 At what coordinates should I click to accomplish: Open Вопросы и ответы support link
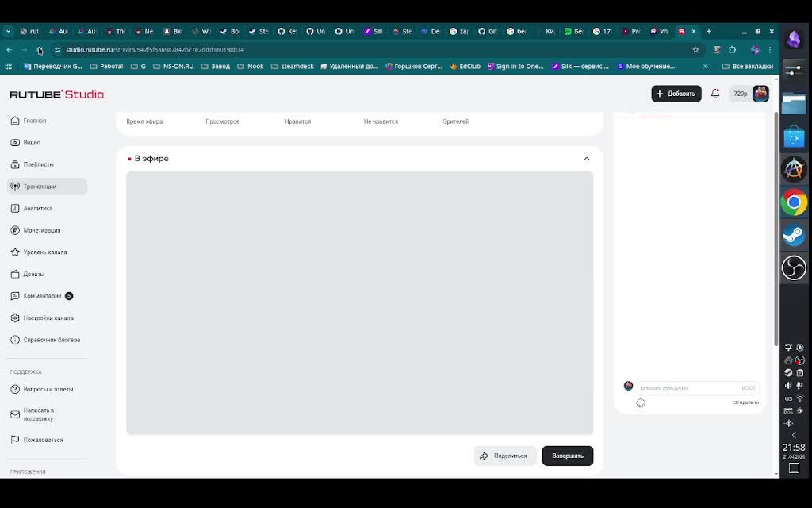42,389
